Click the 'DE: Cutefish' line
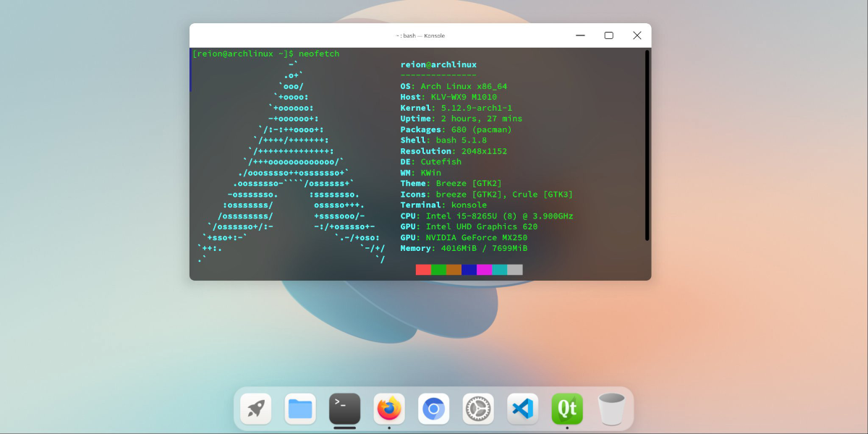Image resolution: width=868 pixels, height=434 pixels. tap(431, 162)
